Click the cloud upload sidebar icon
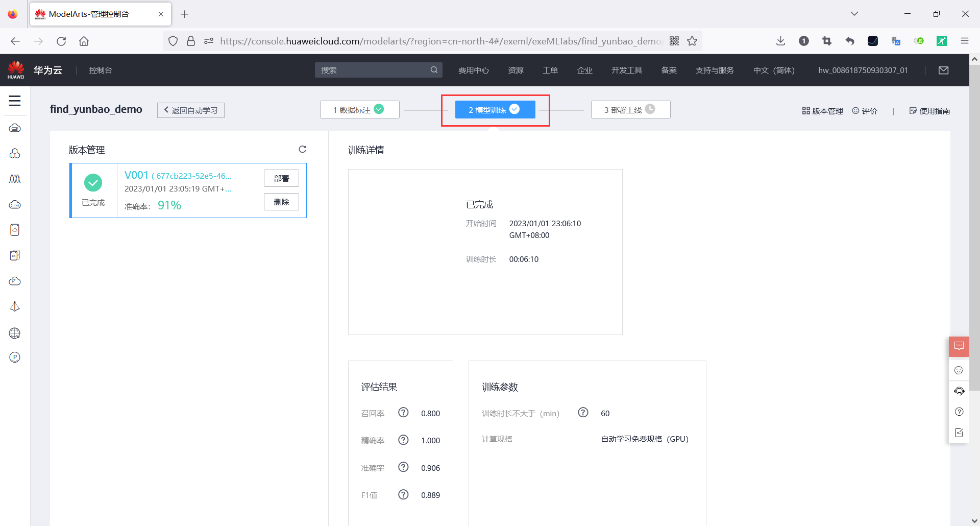Viewport: 980px width, 526px height. (x=15, y=281)
